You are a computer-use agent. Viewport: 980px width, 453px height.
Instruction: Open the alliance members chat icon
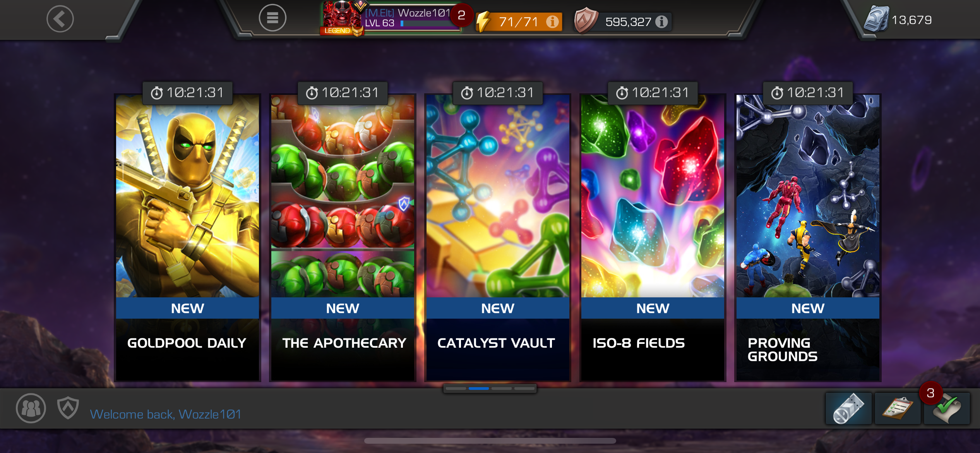pyautogui.click(x=31, y=408)
